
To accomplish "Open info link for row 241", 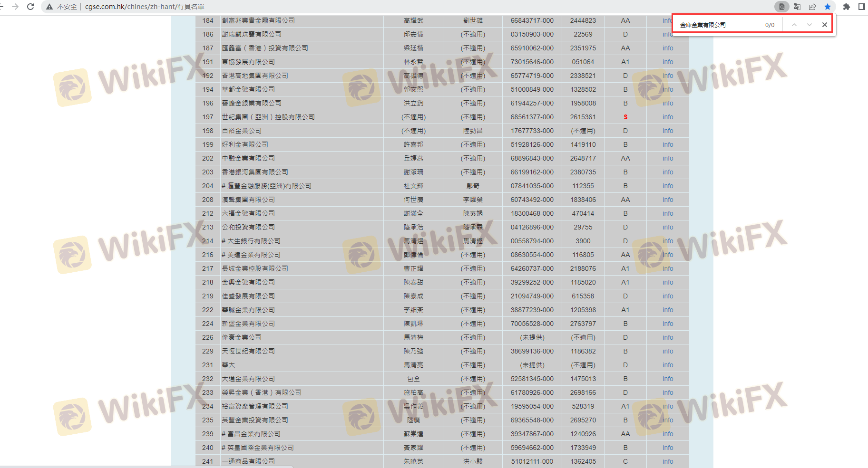I will pyautogui.click(x=668, y=461).
